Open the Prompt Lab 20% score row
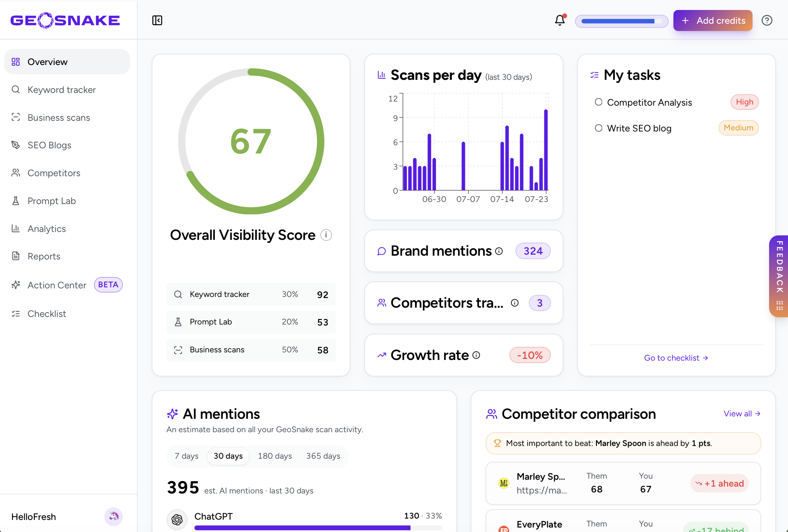Image resolution: width=788 pixels, height=532 pixels. 251,322
